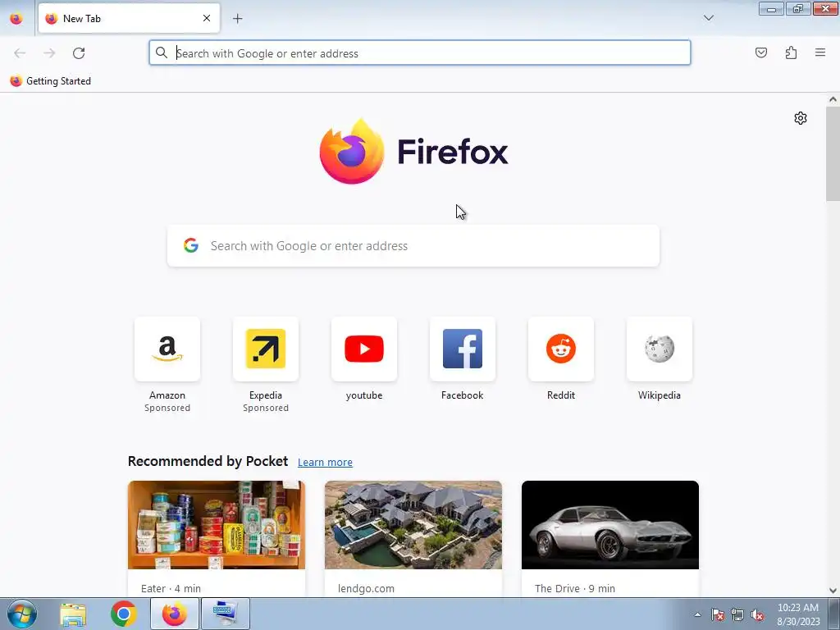This screenshot has width=840, height=630.
Task: Open Action Center flag icon
Action: (718, 614)
